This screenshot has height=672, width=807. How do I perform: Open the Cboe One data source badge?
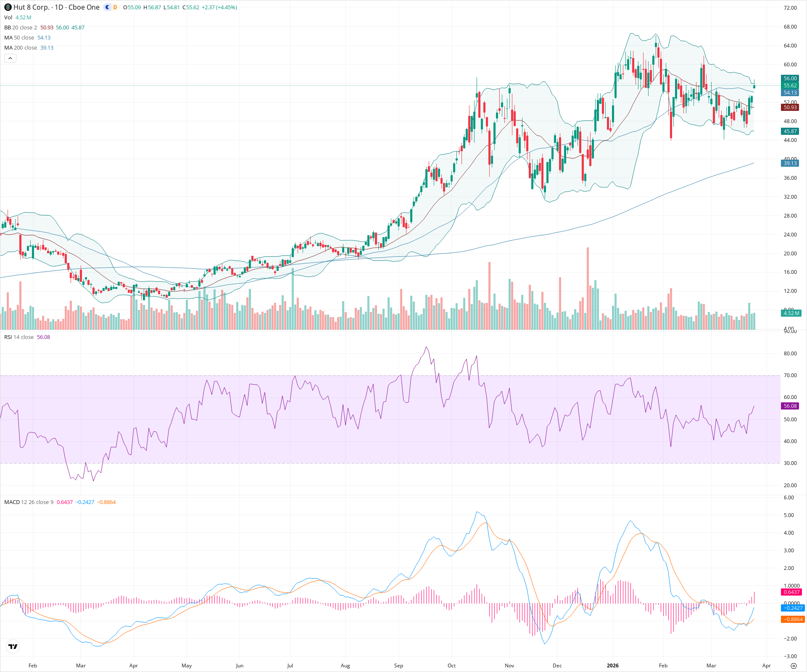tap(84, 7)
